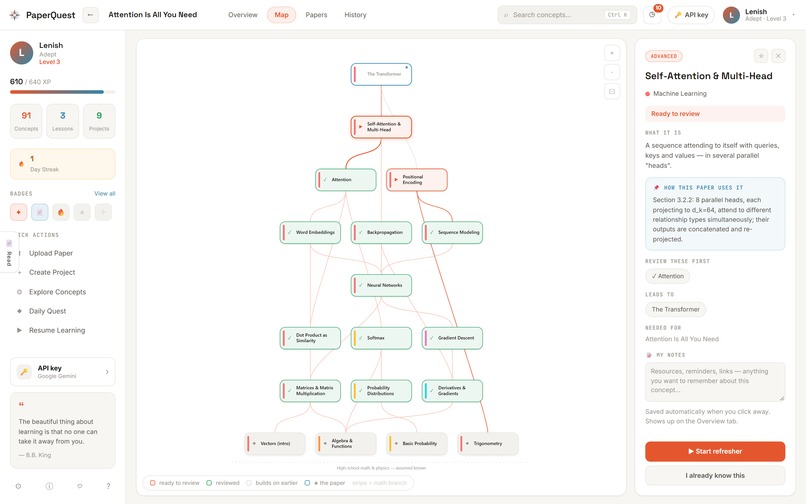Click View all badges link
The height and width of the screenshot is (504, 806).
105,193
